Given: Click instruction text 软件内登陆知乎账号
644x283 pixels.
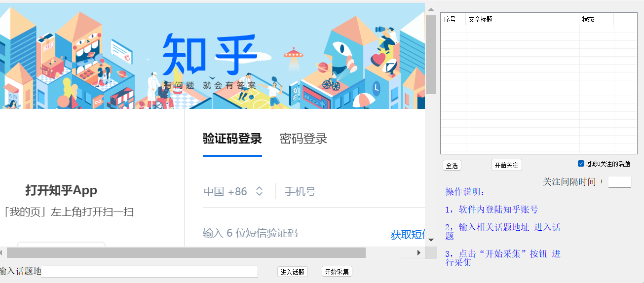Looking at the screenshot, I should pyautogui.click(x=498, y=210).
